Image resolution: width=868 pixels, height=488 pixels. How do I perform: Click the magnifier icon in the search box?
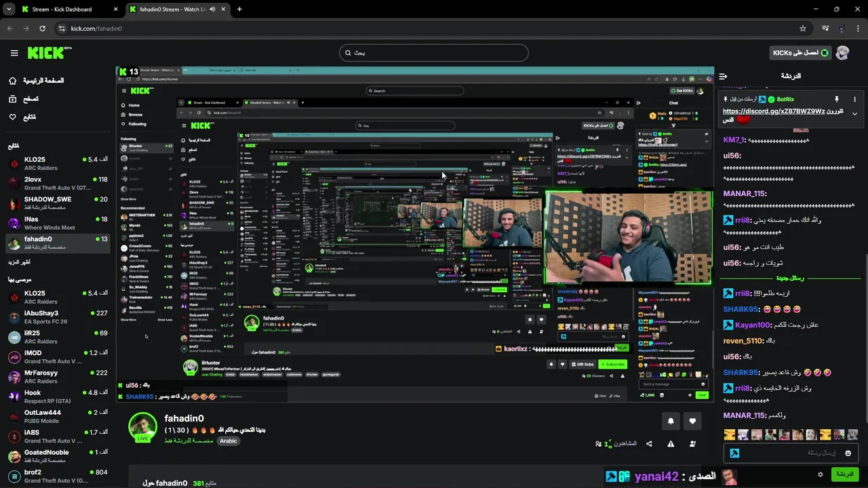coord(349,53)
